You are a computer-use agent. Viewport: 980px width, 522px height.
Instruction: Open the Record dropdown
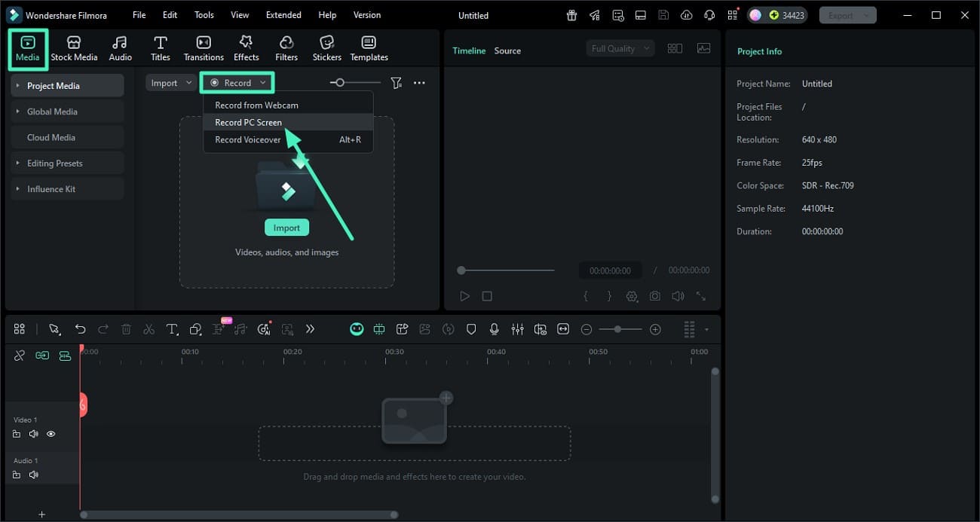237,83
